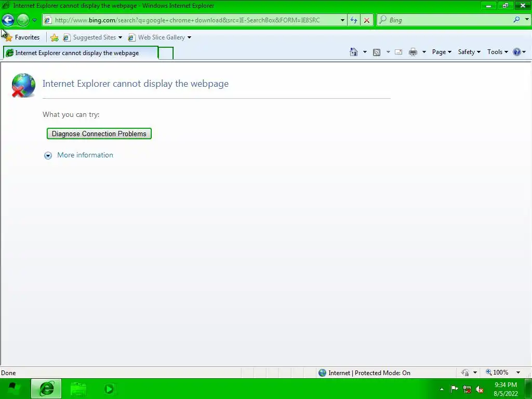The height and width of the screenshot is (399, 532).
Task: Open Suggested Sites in favorites bar
Action: [92, 37]
